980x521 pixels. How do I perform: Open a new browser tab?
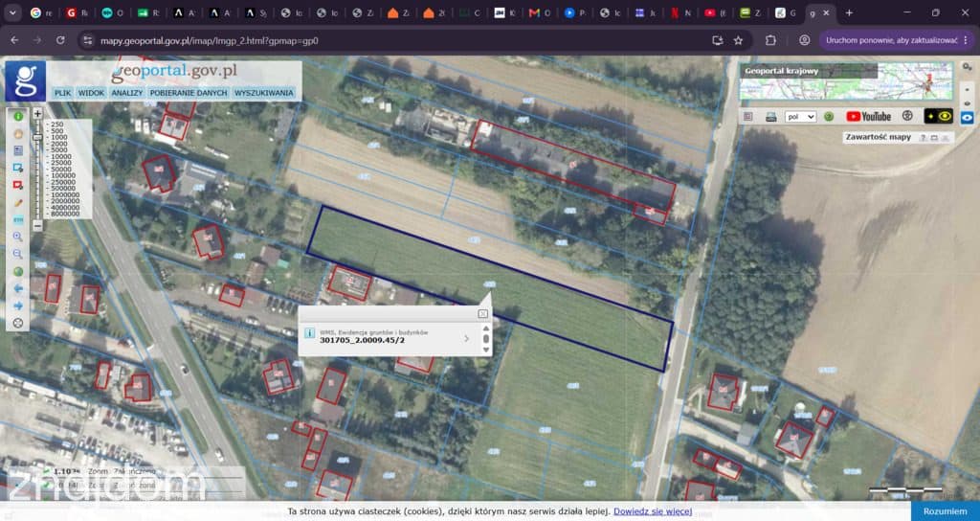tap(849, 12)
